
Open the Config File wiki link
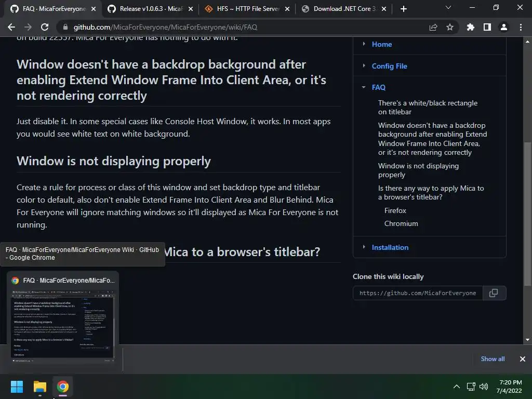coord(389,66)
